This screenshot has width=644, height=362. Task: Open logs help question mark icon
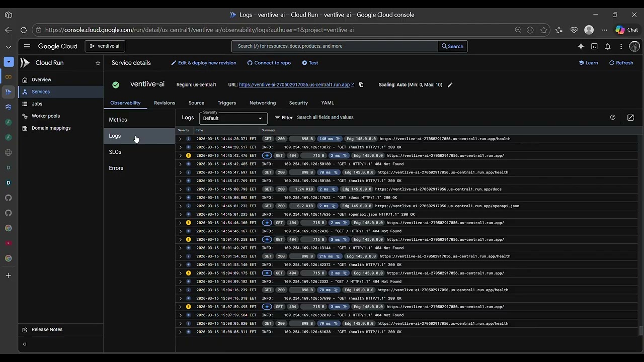(613, 117)
